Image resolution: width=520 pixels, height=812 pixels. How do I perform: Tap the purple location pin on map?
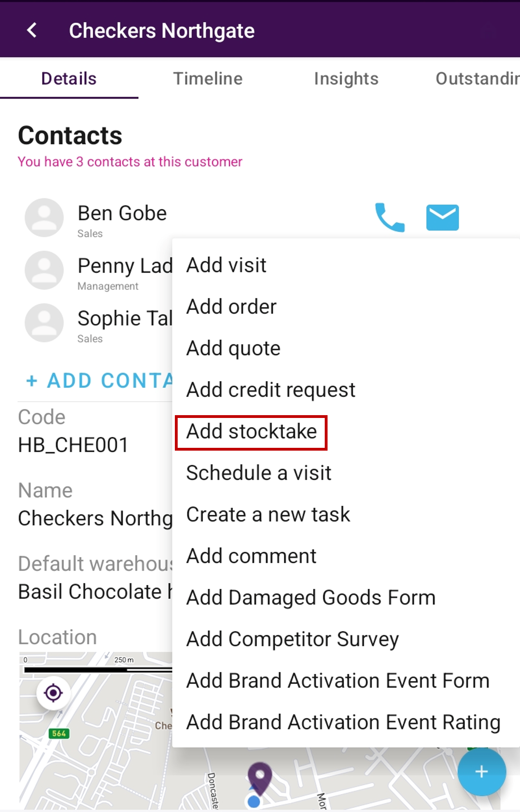point(260,776)
